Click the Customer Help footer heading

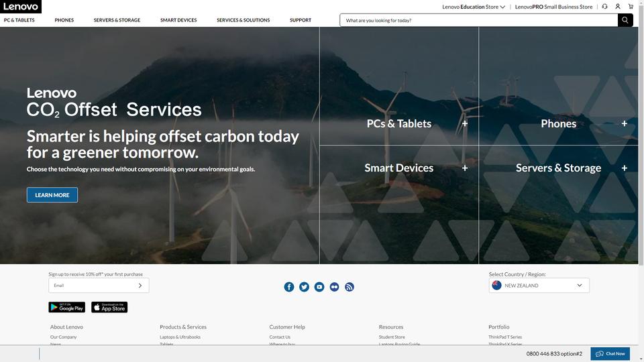(x=287, y=327)
